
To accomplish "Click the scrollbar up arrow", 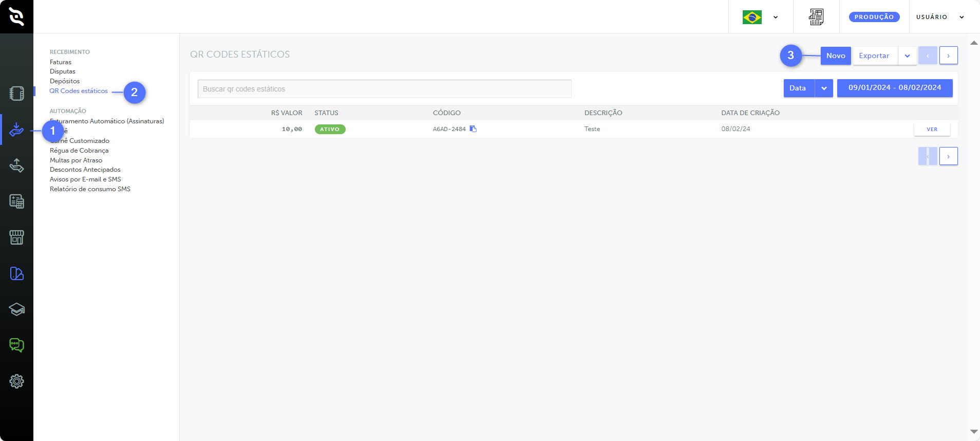I will coord(974,43).
